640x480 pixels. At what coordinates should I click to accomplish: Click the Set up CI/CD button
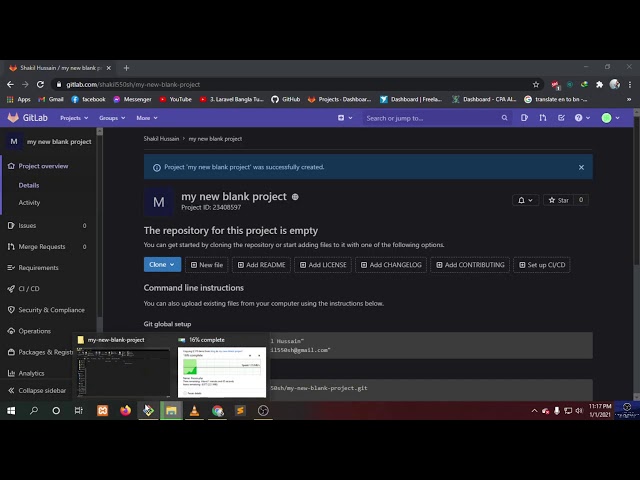click(x=542, y=265)
